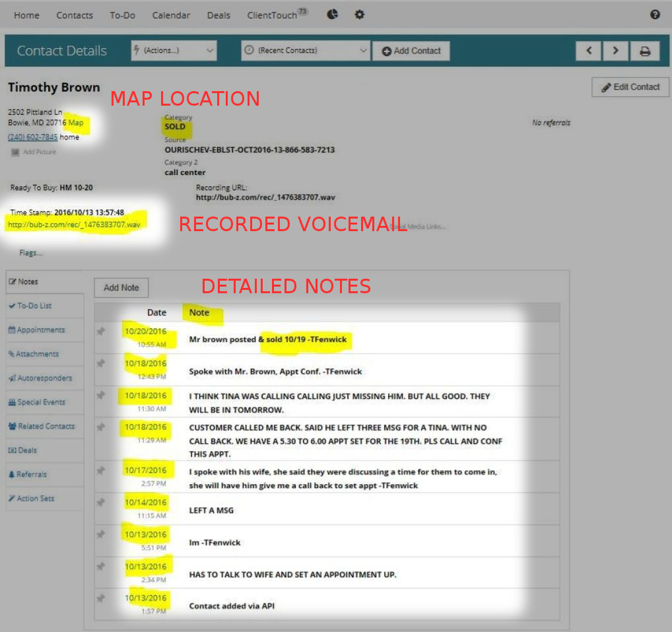Click the Edit Contact button

click(x=630, y=87)
